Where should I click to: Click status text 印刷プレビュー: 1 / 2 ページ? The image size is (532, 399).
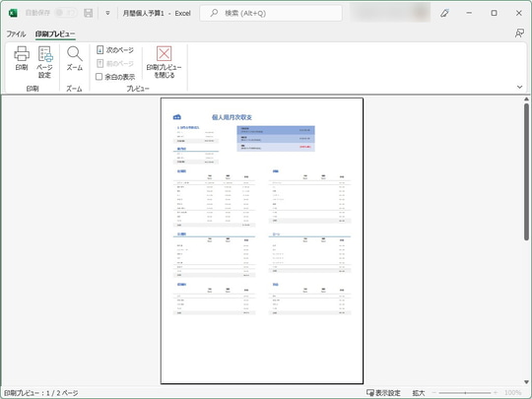41,393
